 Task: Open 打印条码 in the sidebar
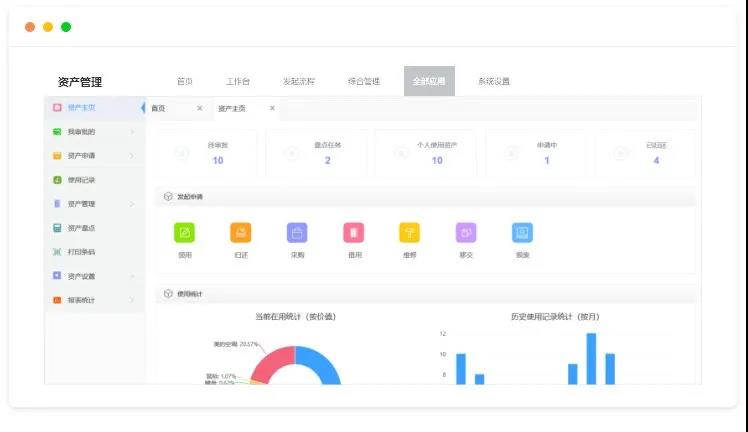(x=81, y=252)
